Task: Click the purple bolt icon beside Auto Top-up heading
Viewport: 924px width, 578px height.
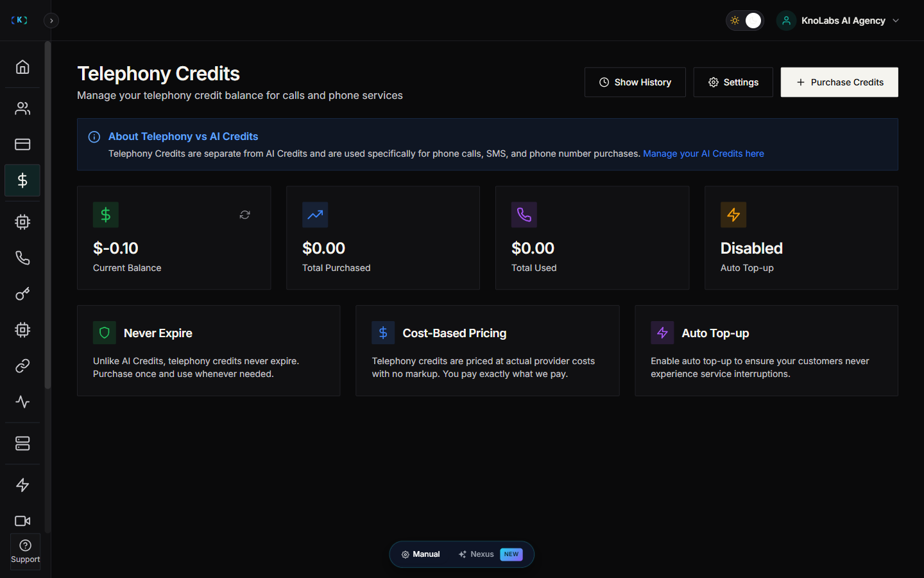Action: click(x=662, y=333)
